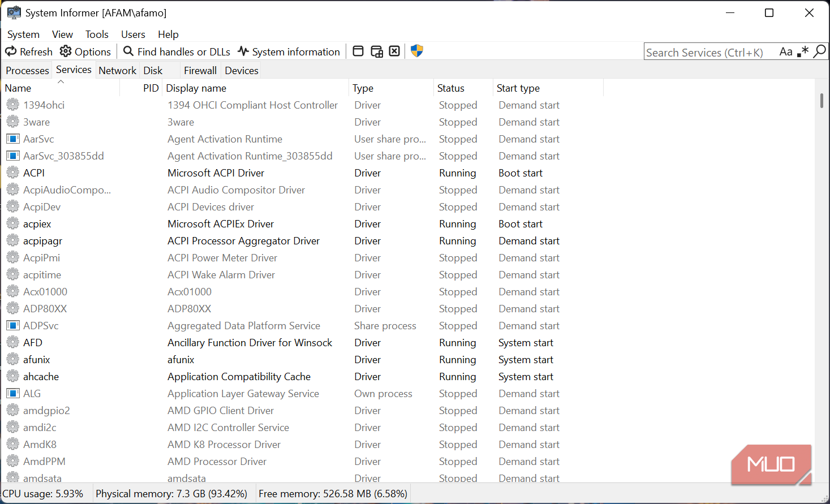The height and width of the screenshot is (504, 830).
Task: Click the window icon for AarSvc
Action: click(x=12, y=139)
